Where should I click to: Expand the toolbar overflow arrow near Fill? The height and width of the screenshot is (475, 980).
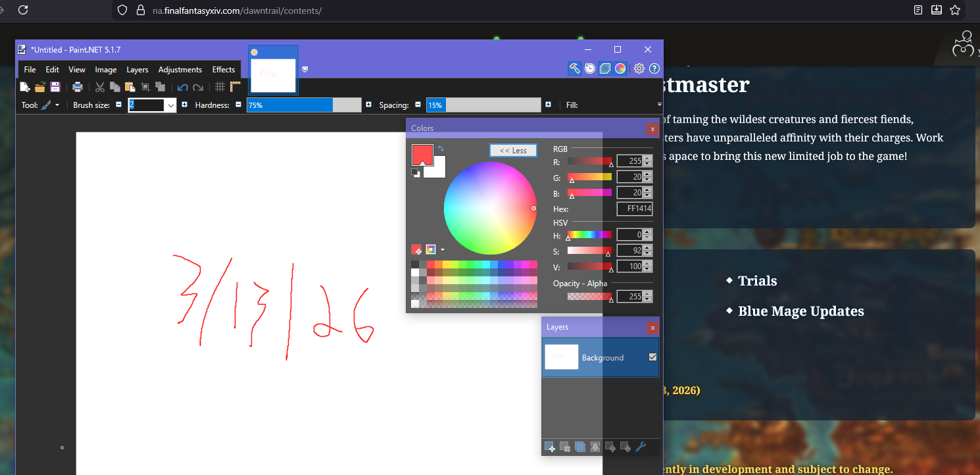pyautogui.click(x=659, y=105)
